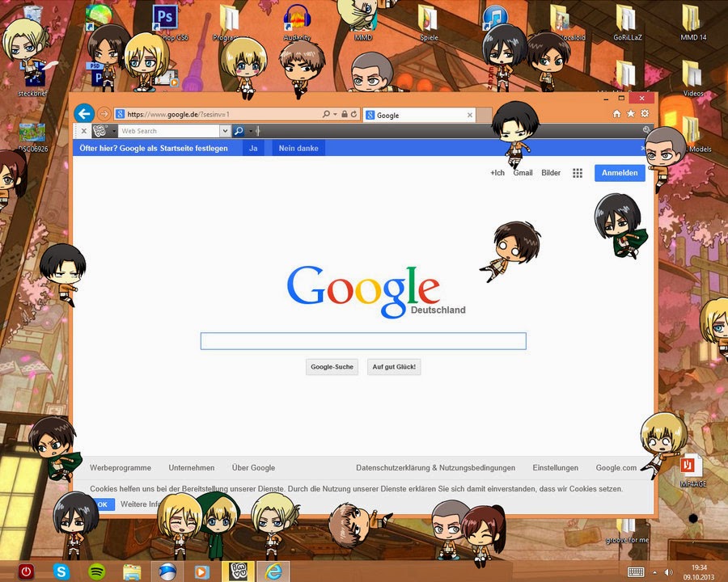Click the Google search input box
The height and width of the screenshot is (582, 728).
pyautogui.click(x=363, y=341)
